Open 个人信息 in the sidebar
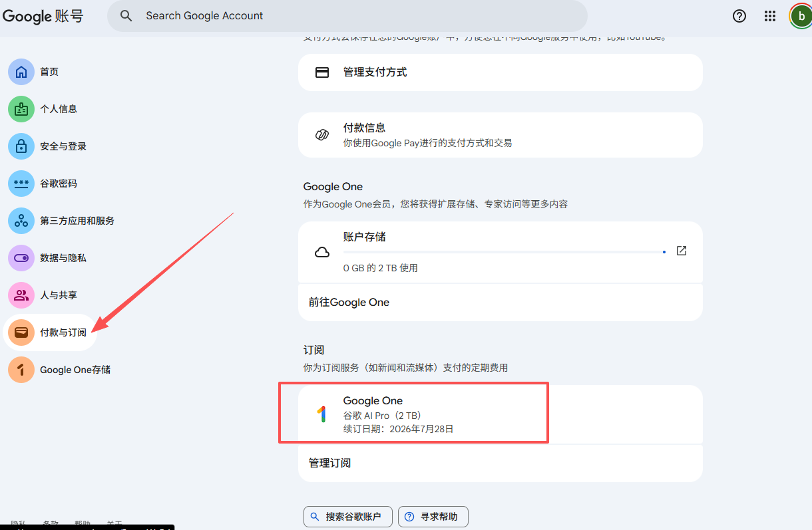The width and height of the screenshot is (812, 530). coord(59,109)
